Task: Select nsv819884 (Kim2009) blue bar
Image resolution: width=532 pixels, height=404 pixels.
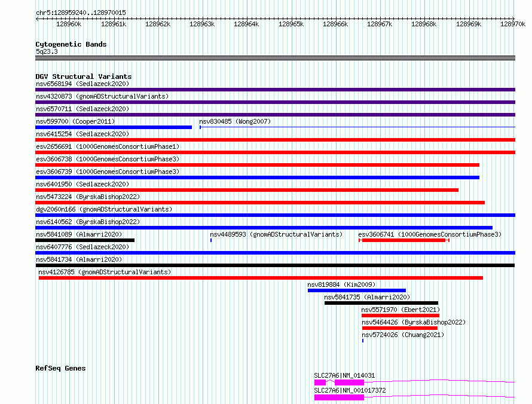Action: pyautogui.click(x=357, y=290)
